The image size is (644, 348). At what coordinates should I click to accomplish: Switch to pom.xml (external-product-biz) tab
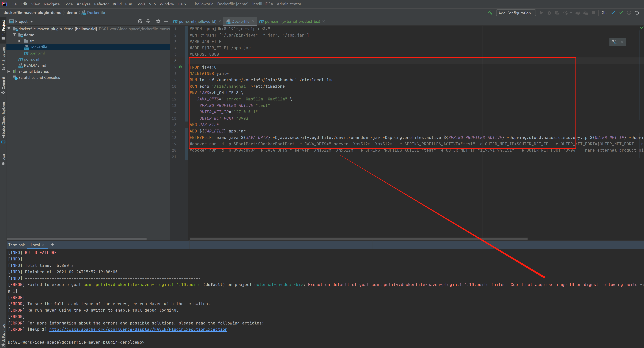[x=292, y=21]
